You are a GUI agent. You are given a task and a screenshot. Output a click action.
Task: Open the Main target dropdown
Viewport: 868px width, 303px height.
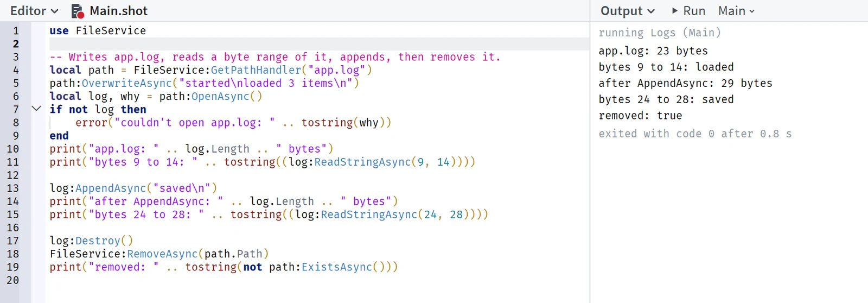pyautogui.click(x=736, y=11)
